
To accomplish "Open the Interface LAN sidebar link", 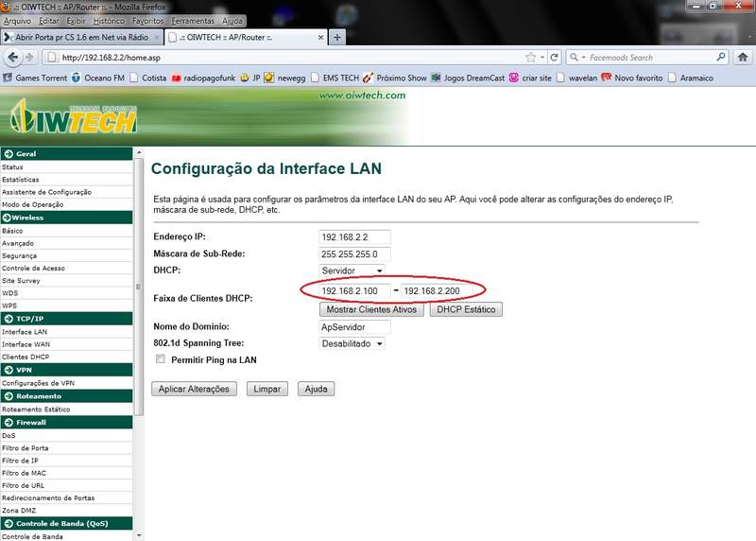I will click(x=25, y=332).
